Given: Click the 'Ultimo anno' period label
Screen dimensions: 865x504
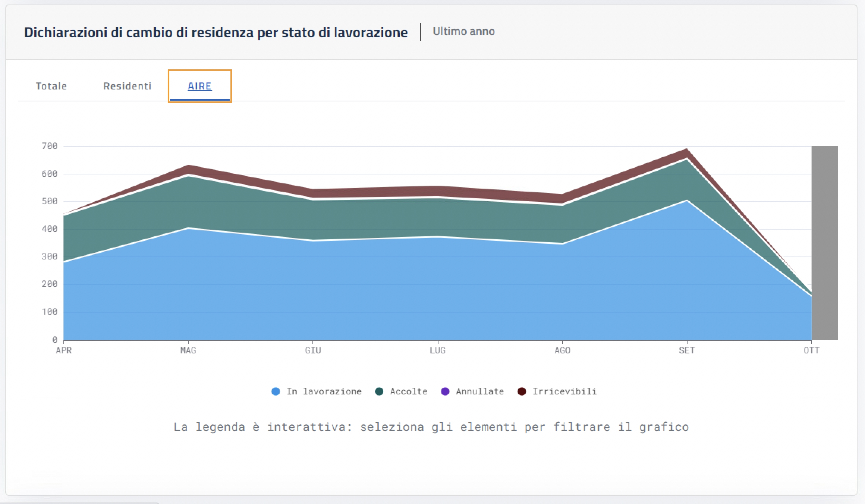Looking at the screenshot, I should pyautogui.click(x=463, y=31).
